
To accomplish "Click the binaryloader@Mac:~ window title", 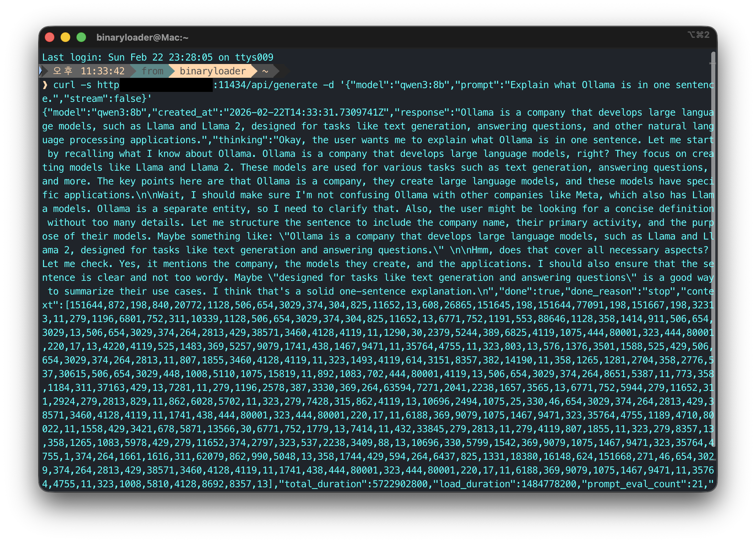I will point(142,38).
